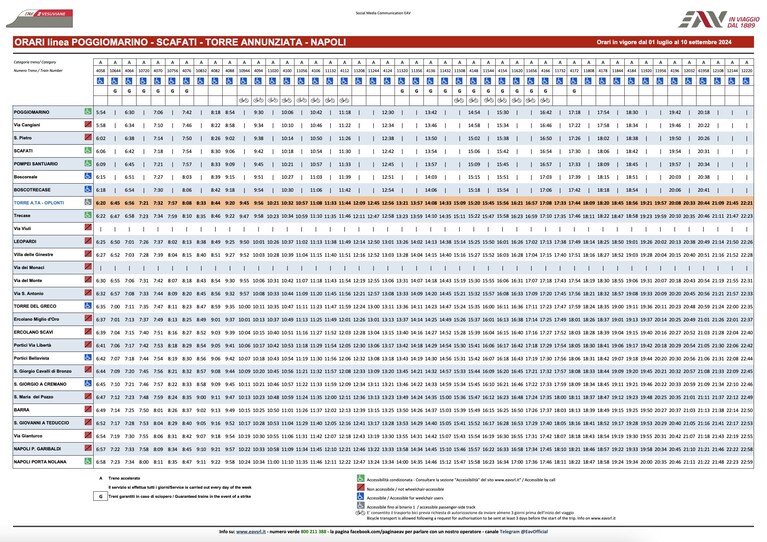This screenshot has height=542, width=767.
Task: Click the green accessibility icon beside POGGIOMARINO
Action: 88,112
